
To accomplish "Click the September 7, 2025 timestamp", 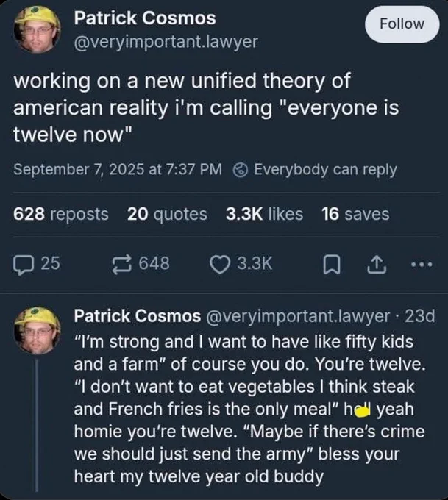I will [x=118, y=169].
